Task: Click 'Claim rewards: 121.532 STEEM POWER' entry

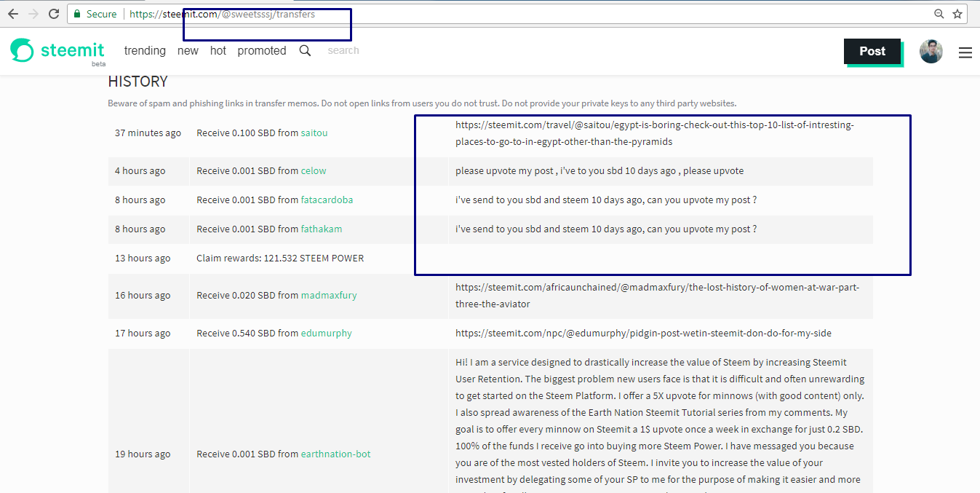Action: click(x=280, y=258)
